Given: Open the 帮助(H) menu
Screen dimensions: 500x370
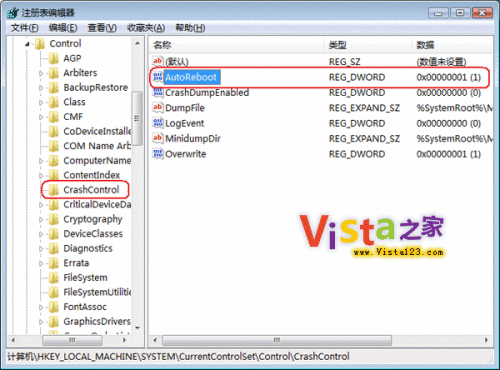Looking at the screenshot, I should coord(190,28).
